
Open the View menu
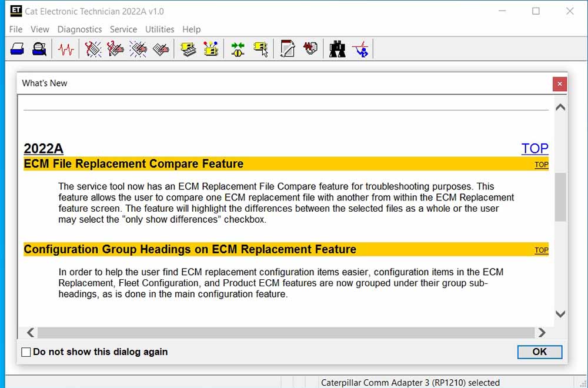[x=40, y=29]
